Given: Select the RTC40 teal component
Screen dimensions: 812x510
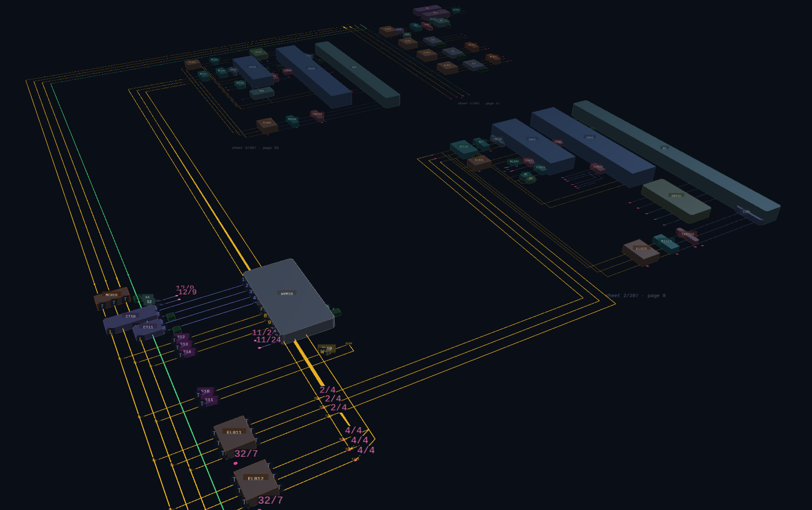Looking at the screenshot, I should coord(240,85).
